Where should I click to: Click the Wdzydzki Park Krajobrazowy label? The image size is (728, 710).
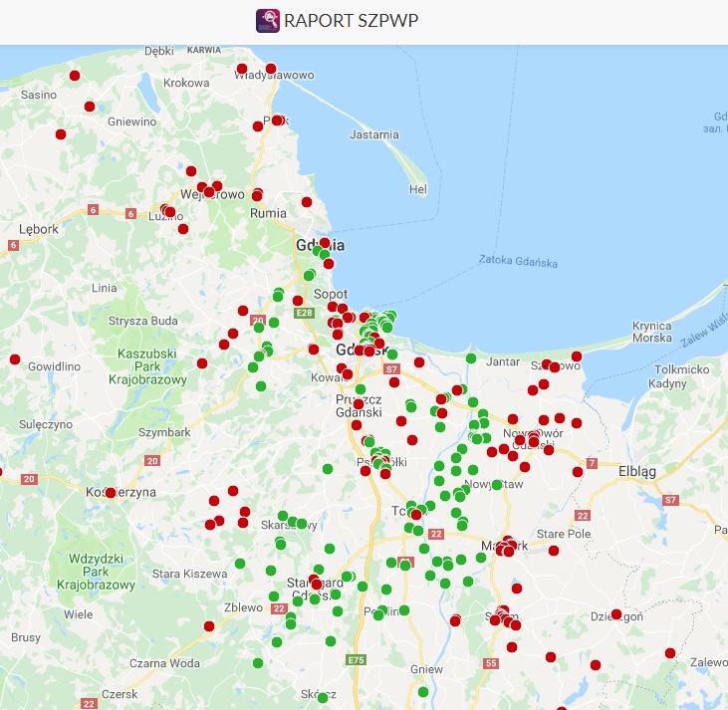pos(97,572)
